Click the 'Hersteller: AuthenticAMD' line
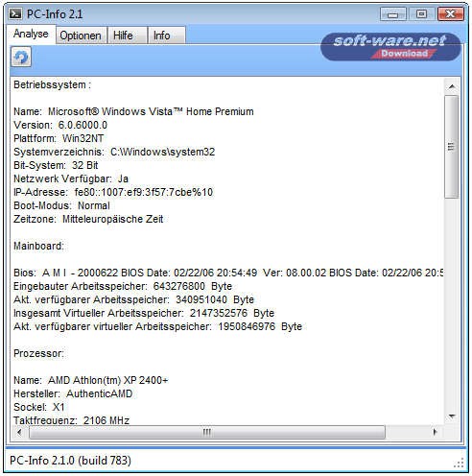Screen dimensions: 472x476 [x=73, y=393]
